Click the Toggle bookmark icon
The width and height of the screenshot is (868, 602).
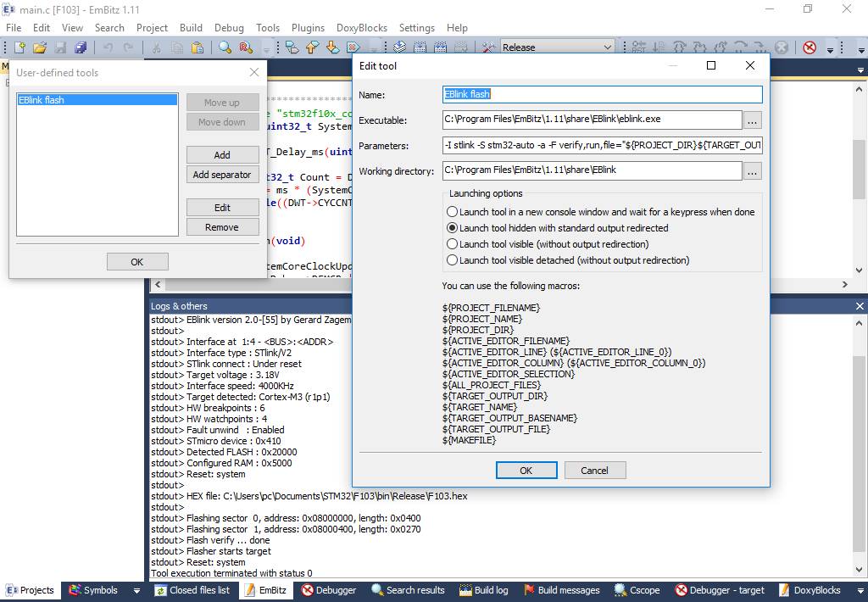(x=292, y=47)
